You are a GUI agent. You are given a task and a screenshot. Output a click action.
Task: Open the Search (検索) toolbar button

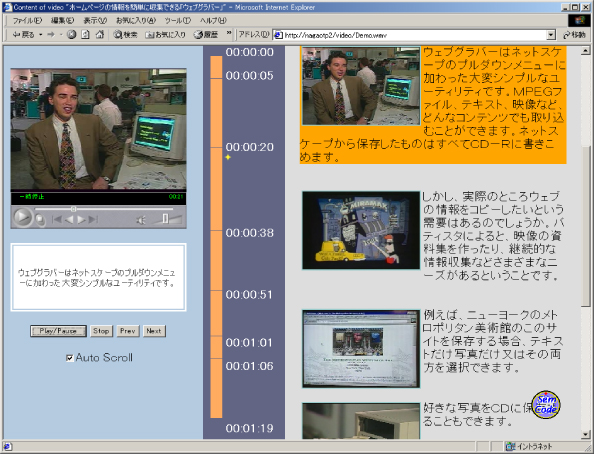click(x=125, y=35)
